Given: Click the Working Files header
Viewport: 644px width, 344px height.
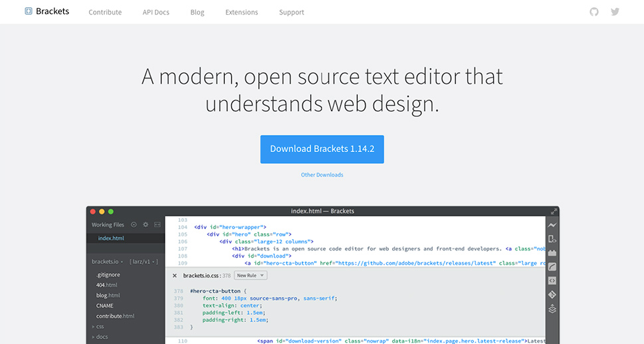Looking at the screenshot, I should pyautogui.click(x=108, y=224).
